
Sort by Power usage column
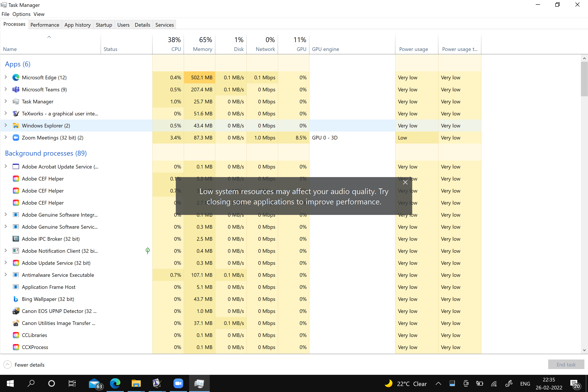(416, 44)
